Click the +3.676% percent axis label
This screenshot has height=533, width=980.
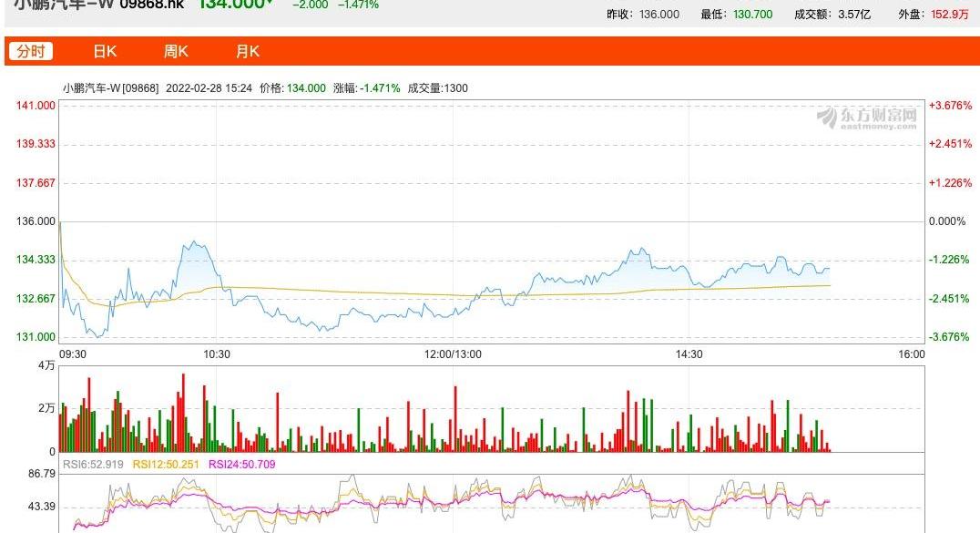pyautogui.click(x=950, y=105)
